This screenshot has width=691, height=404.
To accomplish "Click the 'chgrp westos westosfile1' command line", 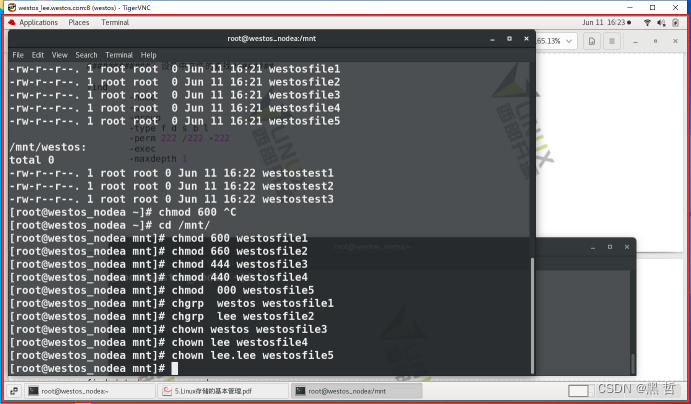I will (171, 304).
